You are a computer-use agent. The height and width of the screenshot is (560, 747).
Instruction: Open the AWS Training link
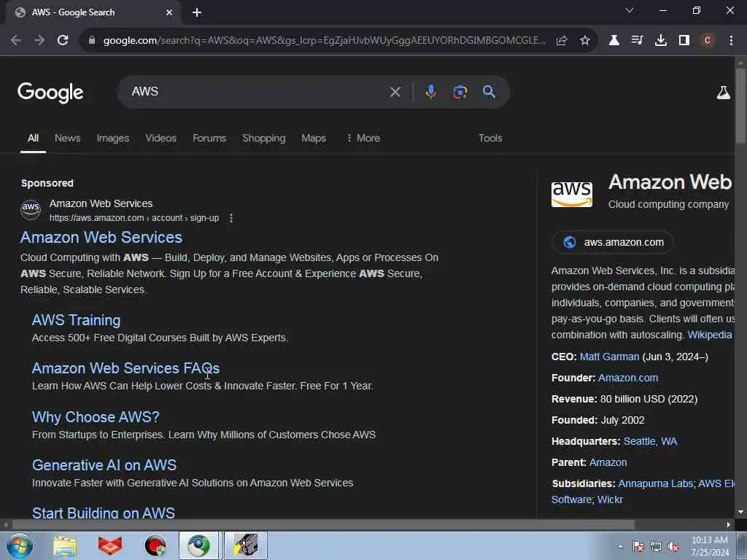pyautogui.click(x=76, y=320)
